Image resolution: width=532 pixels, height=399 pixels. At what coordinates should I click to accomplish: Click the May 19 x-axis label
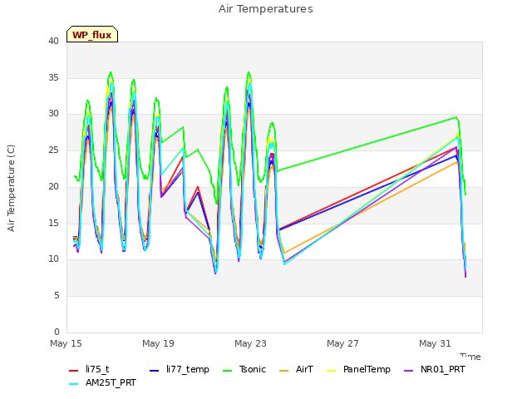pyautogui.click(x=158, y=343)
